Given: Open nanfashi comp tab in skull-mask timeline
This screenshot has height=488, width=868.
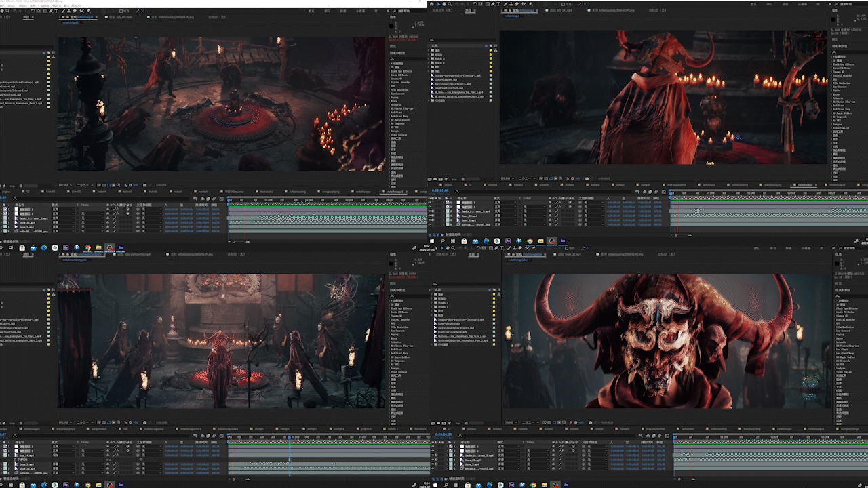Looking at the screenshot, I should click(x=625, y=429).
